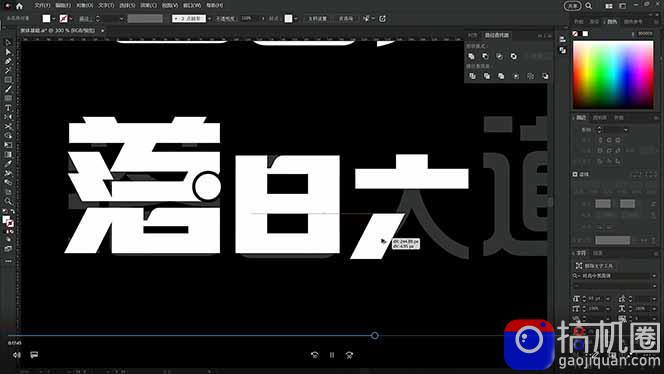Open 窗口(W) menu
664x374 pixels.
[192, 6]
